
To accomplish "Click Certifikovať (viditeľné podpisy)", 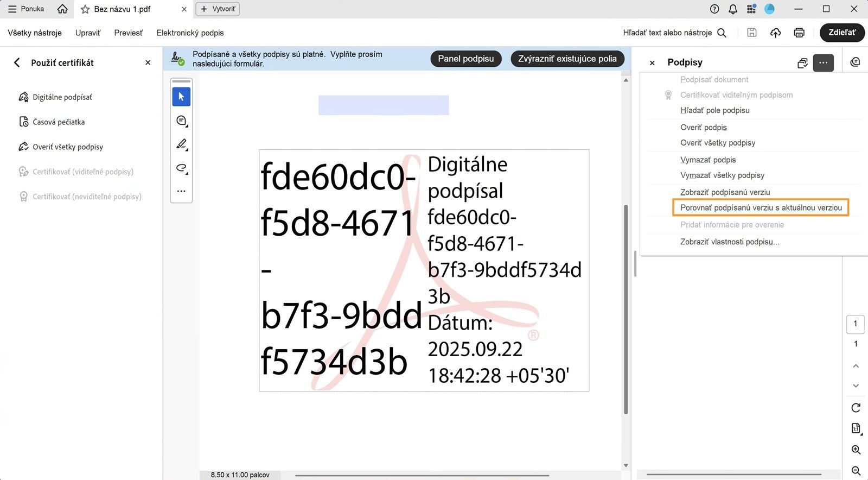I will 76,172.
